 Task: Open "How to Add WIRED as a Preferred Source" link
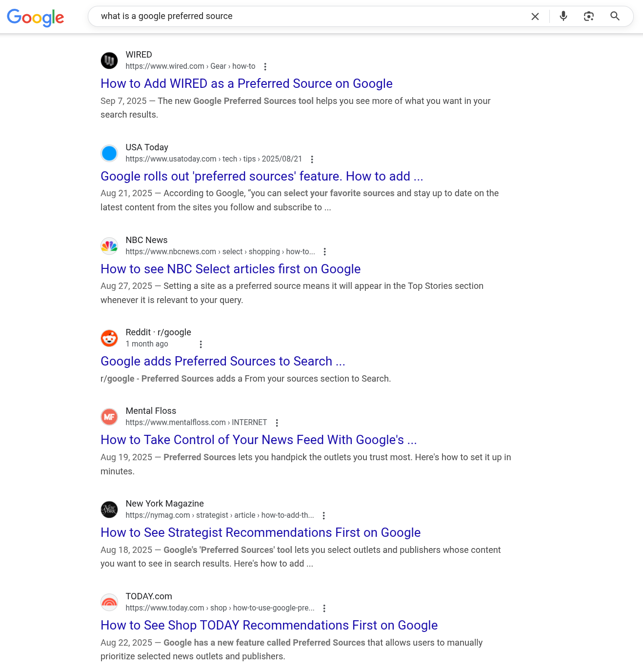pos(246,83)
